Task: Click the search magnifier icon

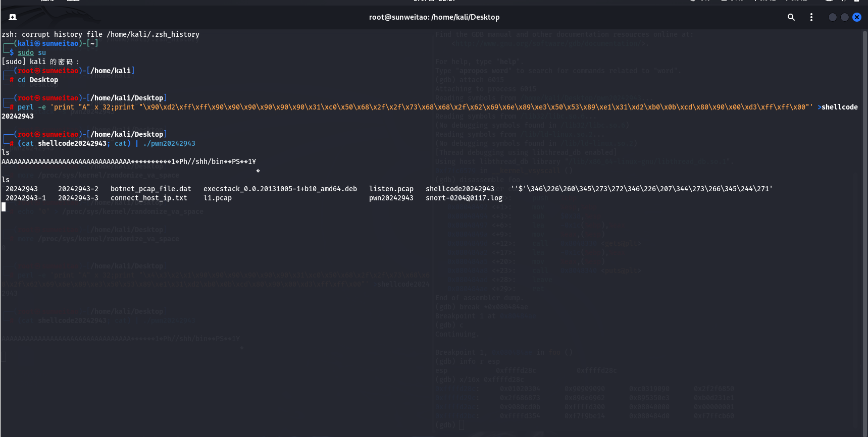Action: tap(791, 17)
